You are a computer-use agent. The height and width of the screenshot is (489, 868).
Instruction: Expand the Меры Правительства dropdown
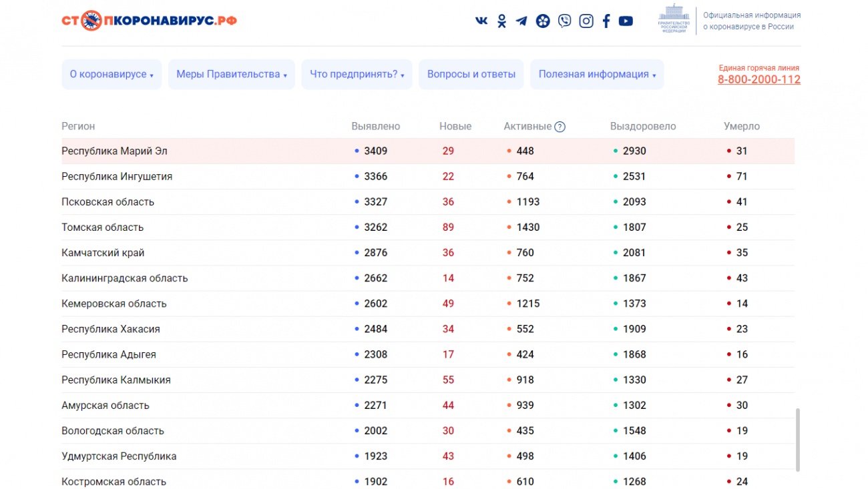click(x=231, y=75)
